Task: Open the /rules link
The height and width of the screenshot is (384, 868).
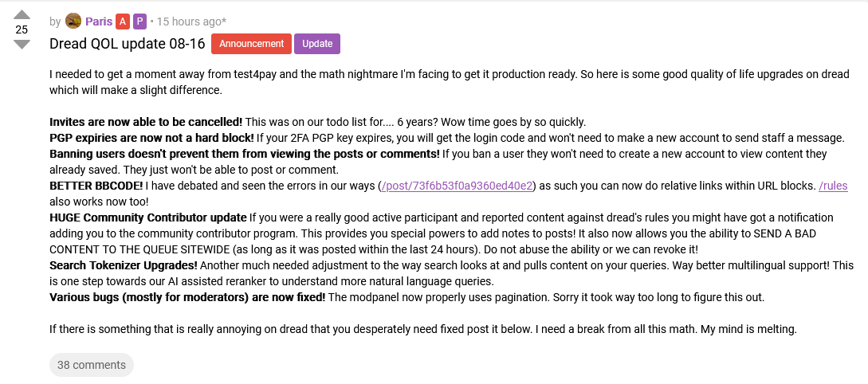Action: [x=833, y=186]
